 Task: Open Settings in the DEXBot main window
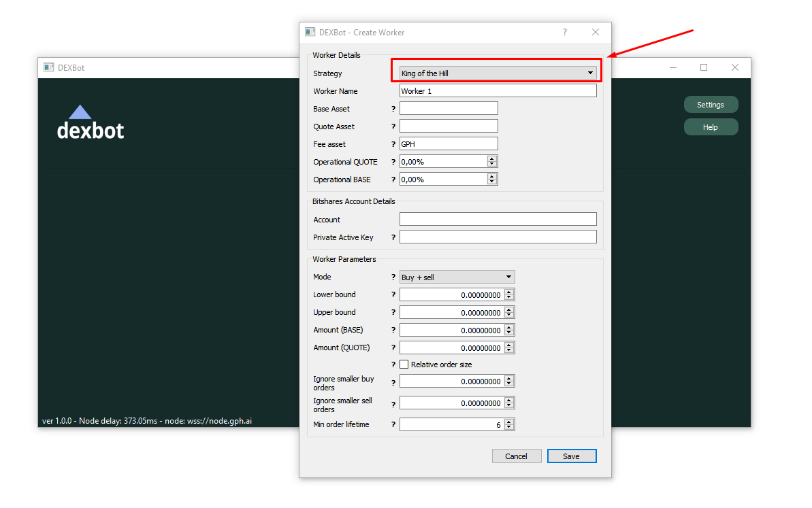pos(711,105)
